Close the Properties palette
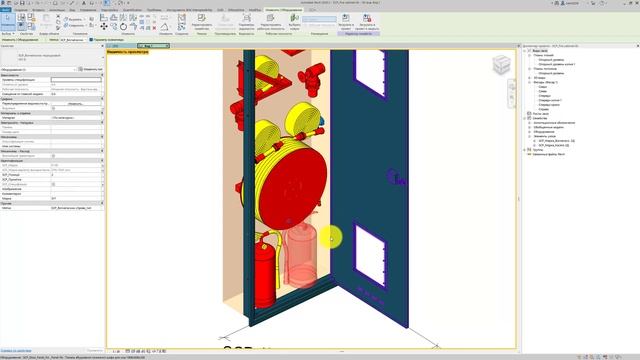Viewport: 640px width, 360px height. (x=102, y=46)
